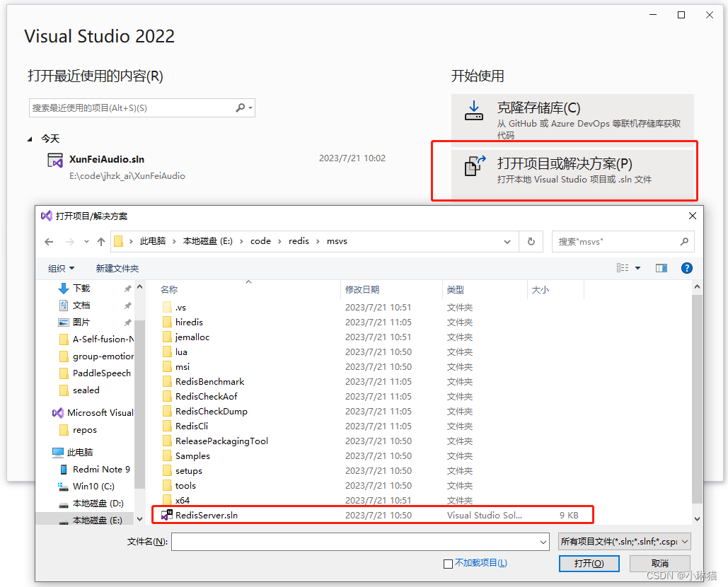This screenshot has width=728, height=587.
Task: Select Redmi Note 9 device in the sidebar
Action: [96, 469]
